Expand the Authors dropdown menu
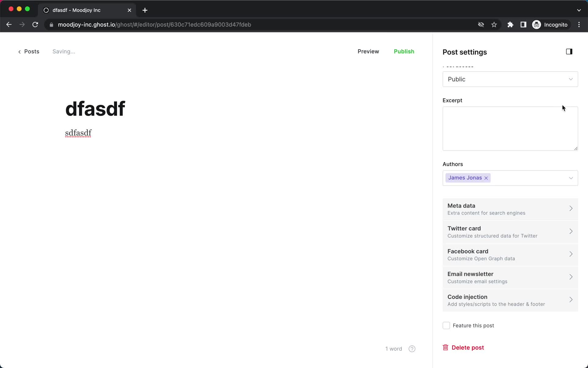This screenshot has height=368, width=588. click(571, 178)
